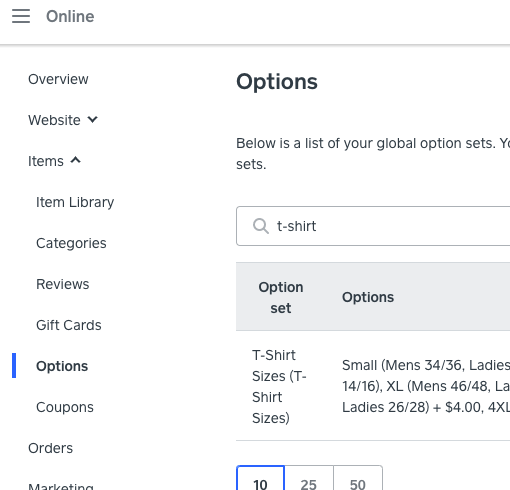Viewport: 510px width, 490px height.
Task: Open Item Library page
Action: [75, 202]
